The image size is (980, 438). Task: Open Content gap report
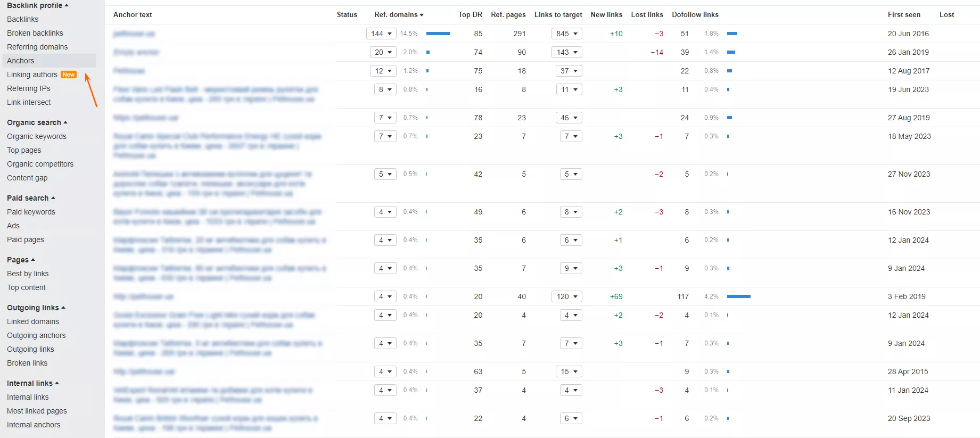point(27,178)
